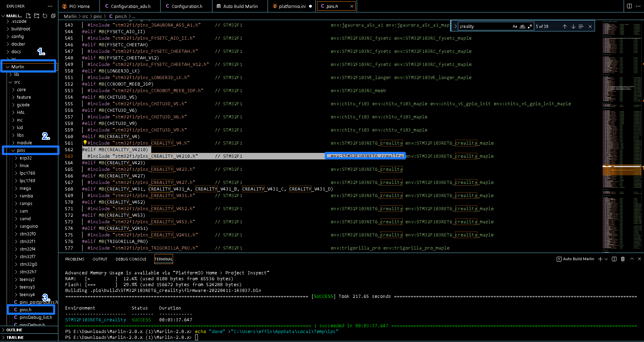Screen dimensions: 644x342
Task: Click the New File icon in Explorer
Action: point(28,16)
